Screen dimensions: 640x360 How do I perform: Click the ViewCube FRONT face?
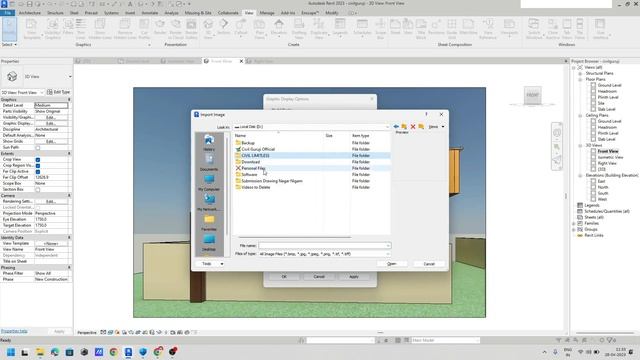click(533, 95)
